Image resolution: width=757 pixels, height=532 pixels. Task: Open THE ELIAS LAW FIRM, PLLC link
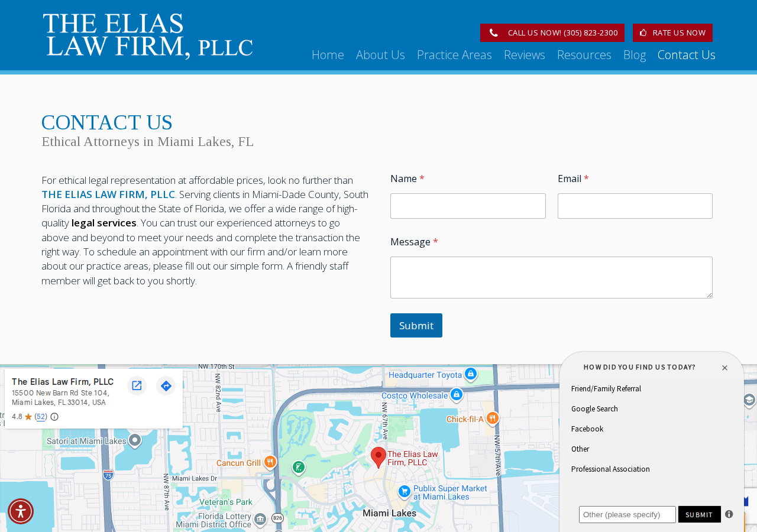(x=108, y=194)
